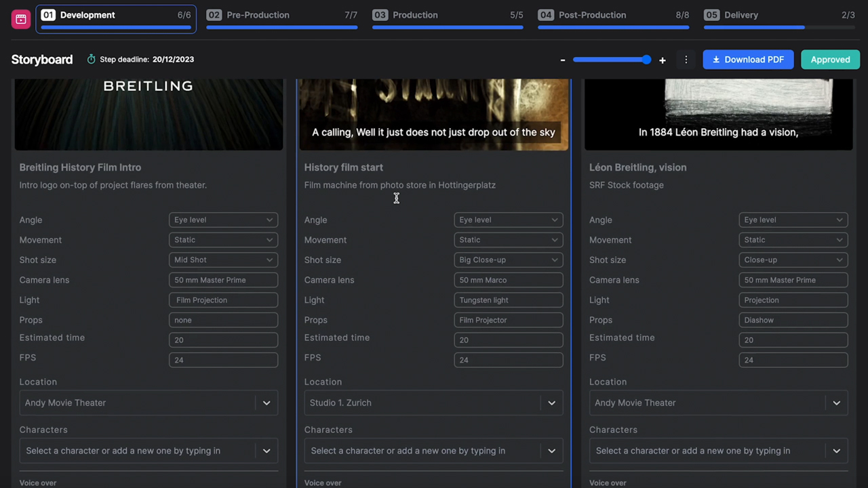Click the minus zoom-out icon

point(563,60)
